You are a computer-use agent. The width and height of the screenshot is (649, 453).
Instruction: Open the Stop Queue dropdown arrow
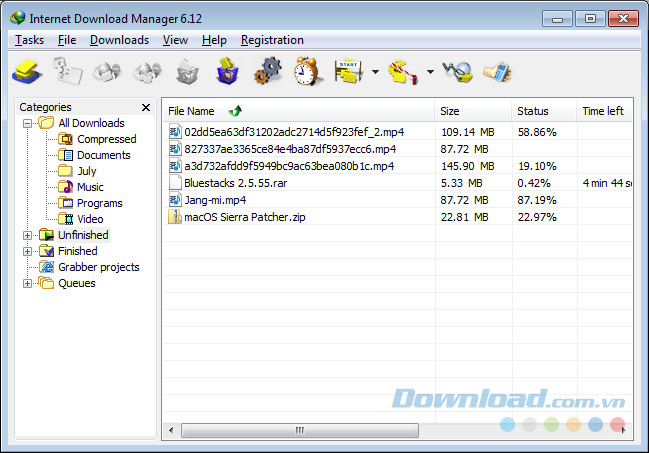click(x=430, y=72)
